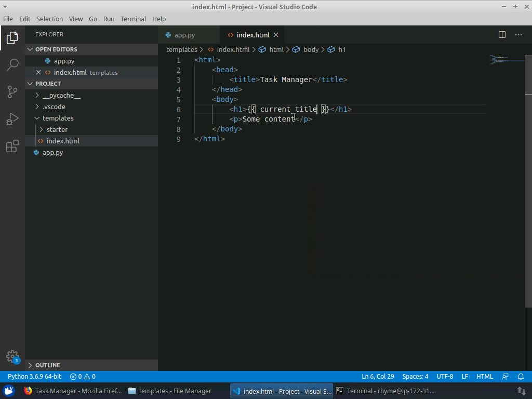Open the Run and Debug view
532x399 pixels.
pos(12,119)
